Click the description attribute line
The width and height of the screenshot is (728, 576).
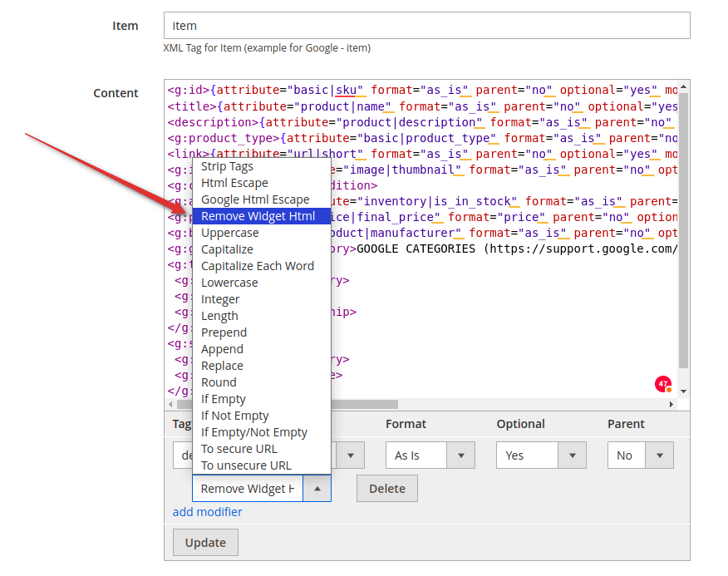coord(422,122)
